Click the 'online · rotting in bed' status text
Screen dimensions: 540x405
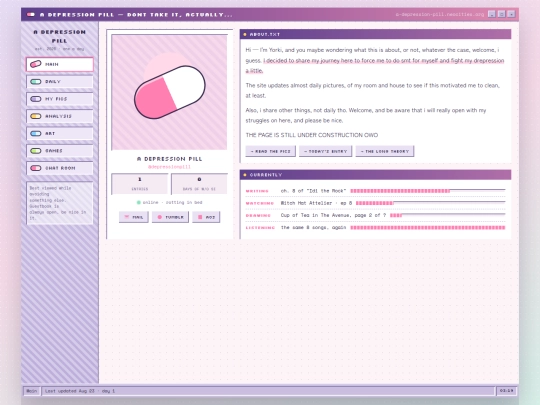point(172,202)
